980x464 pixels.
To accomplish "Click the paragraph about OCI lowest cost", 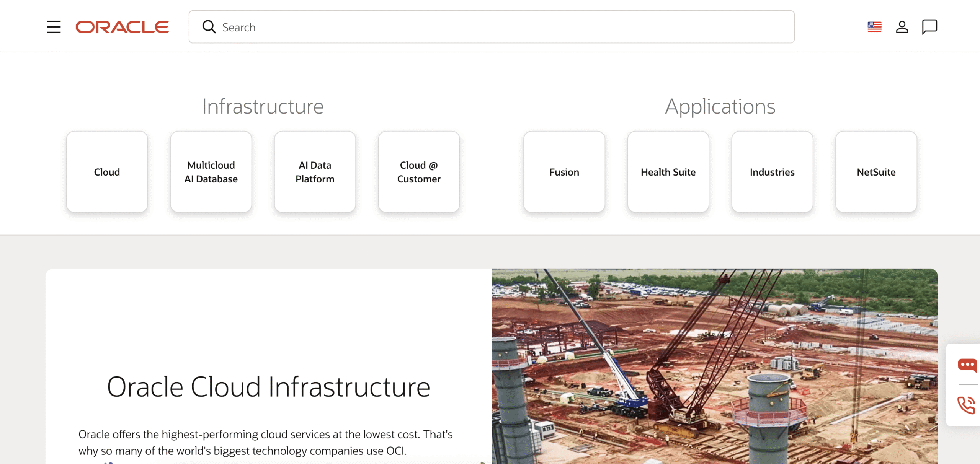I will pyautogui.click(x=266, y=443).
